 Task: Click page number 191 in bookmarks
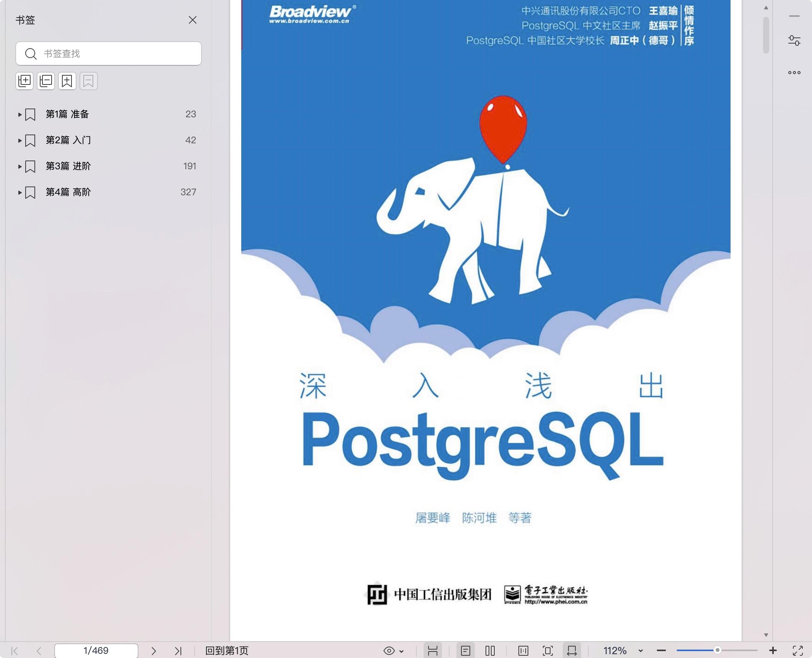[x=190, y=166]
